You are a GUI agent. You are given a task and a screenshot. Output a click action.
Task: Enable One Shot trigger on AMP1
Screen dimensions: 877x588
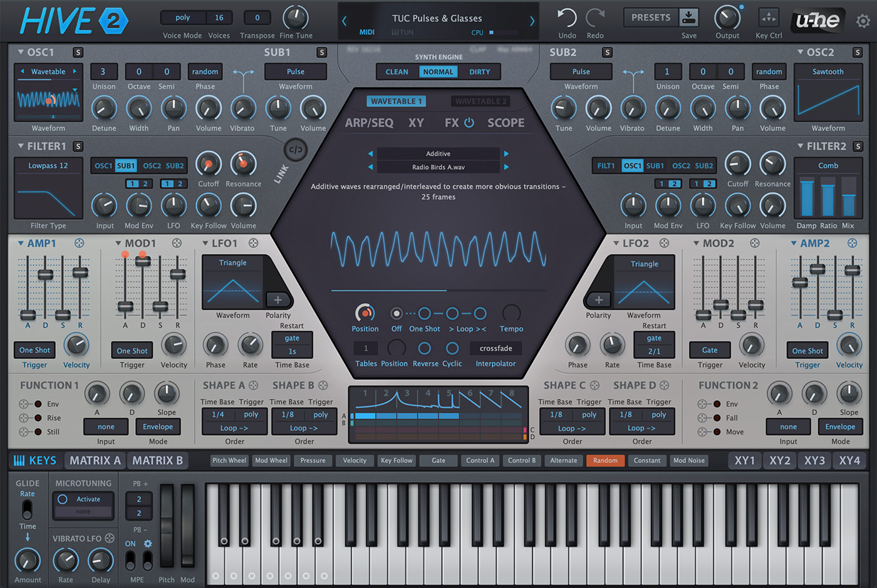coord(34,350)
